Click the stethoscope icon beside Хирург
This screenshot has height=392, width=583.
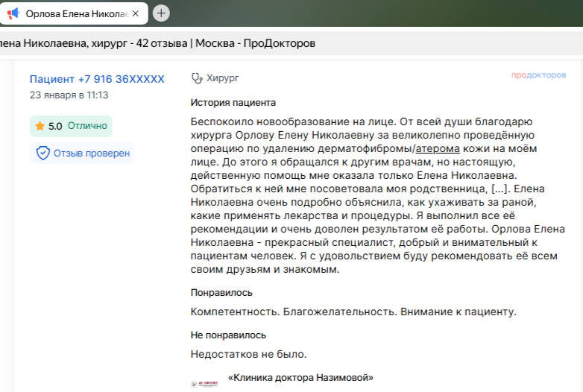(x=197, y=78)
